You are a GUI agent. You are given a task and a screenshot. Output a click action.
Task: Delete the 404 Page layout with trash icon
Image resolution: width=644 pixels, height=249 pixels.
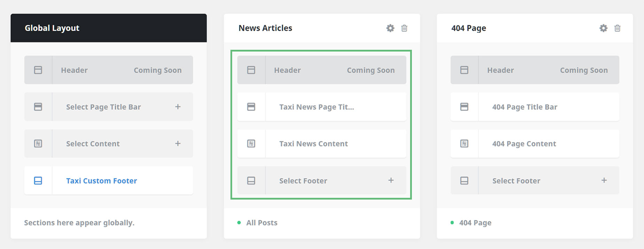[x=617, y=28]
